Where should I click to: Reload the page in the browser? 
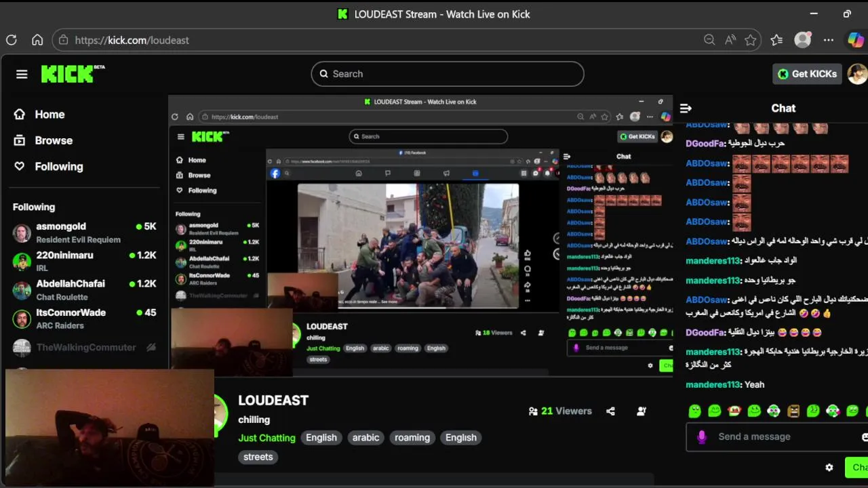pyautogui.click(x=12, y=40)
